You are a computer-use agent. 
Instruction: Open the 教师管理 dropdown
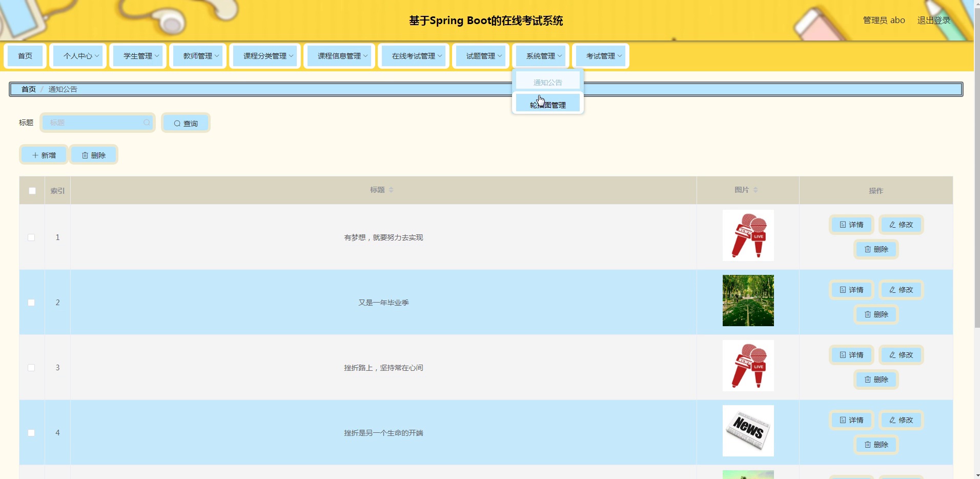(198, 56)
